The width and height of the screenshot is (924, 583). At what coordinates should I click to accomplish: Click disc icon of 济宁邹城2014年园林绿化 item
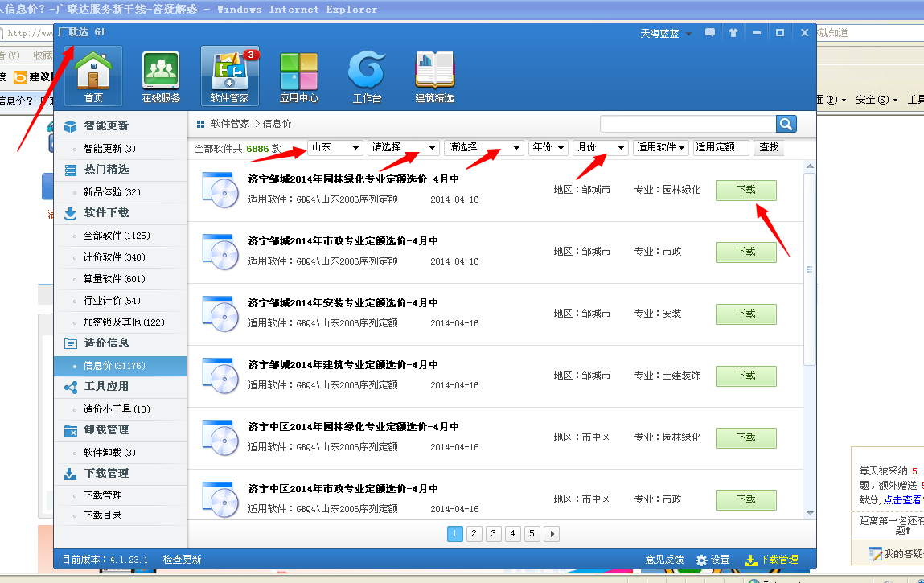[x=220, y=190]
